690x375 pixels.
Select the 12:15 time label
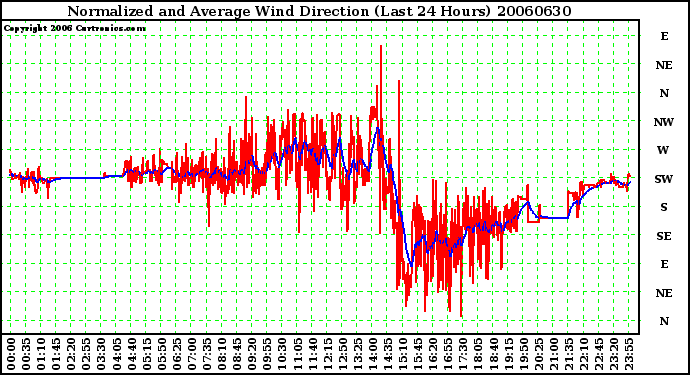(x=327, y=354)
